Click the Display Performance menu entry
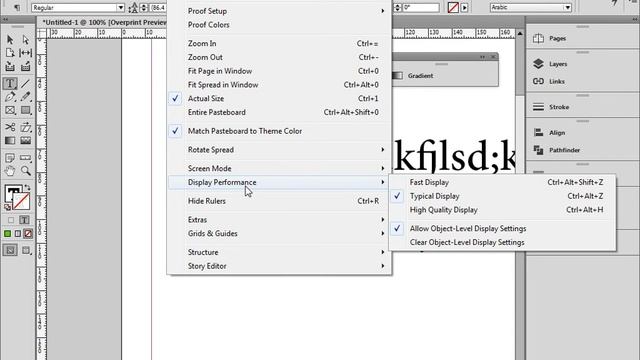The width and height of the screenshot is (640, 360). 279,182
